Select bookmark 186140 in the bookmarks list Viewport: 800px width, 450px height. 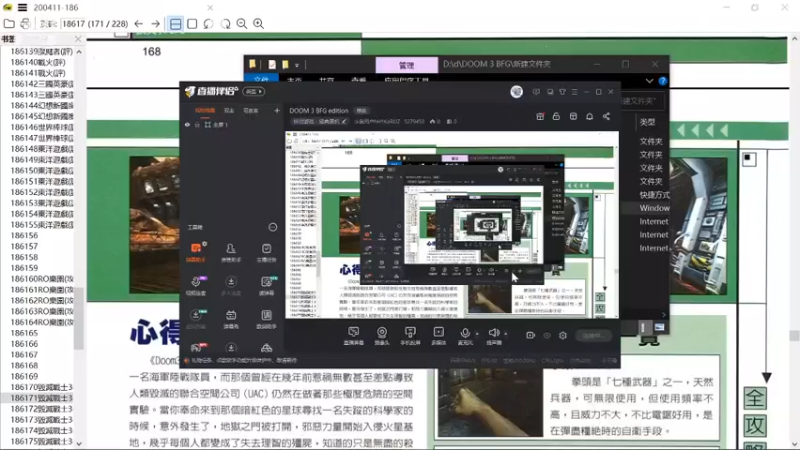39,62
